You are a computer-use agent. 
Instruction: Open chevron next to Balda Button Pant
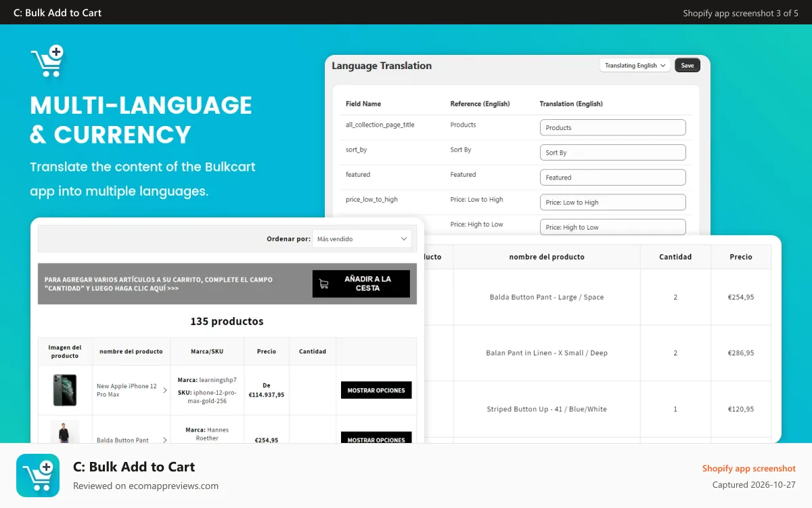pyautogui.click(x=164, y=440)
